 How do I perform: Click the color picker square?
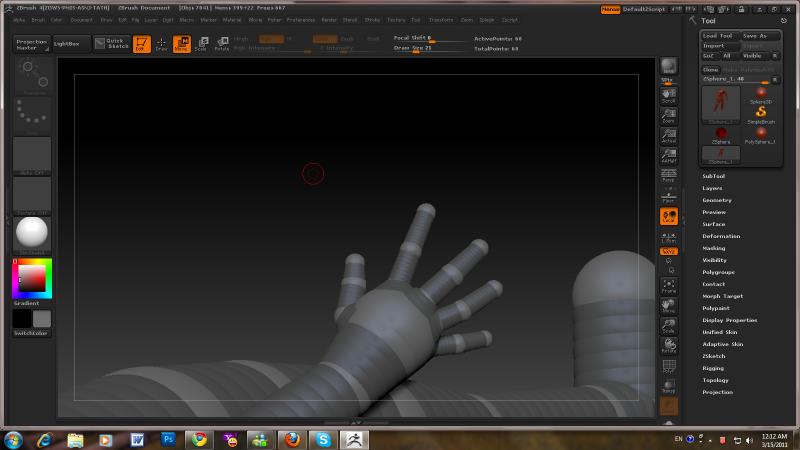(x=30, y=278)
